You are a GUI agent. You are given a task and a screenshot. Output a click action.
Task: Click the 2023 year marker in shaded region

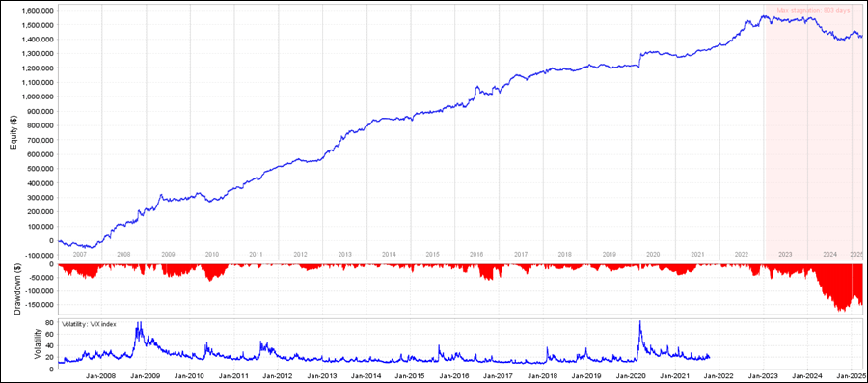(785, 255)
